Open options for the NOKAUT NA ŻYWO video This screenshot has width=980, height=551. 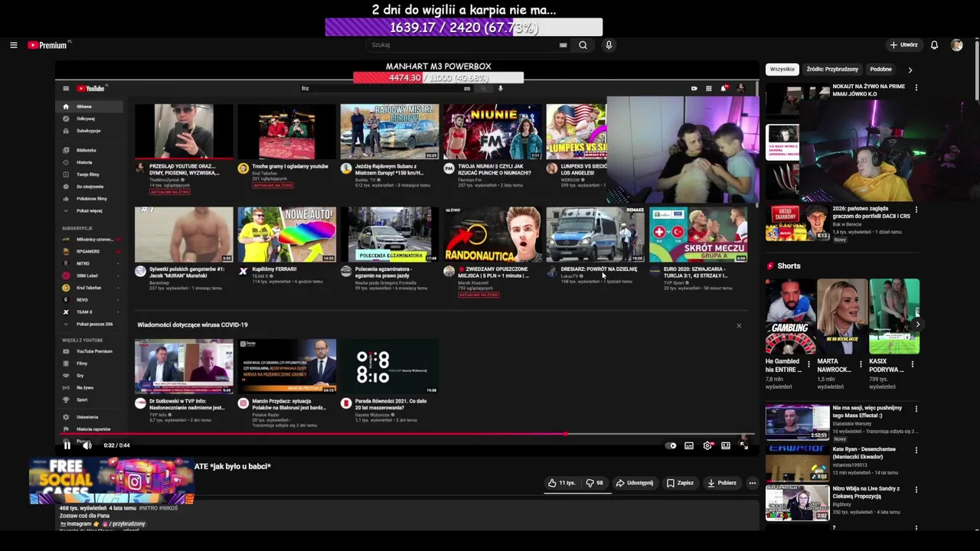point(916,88)
